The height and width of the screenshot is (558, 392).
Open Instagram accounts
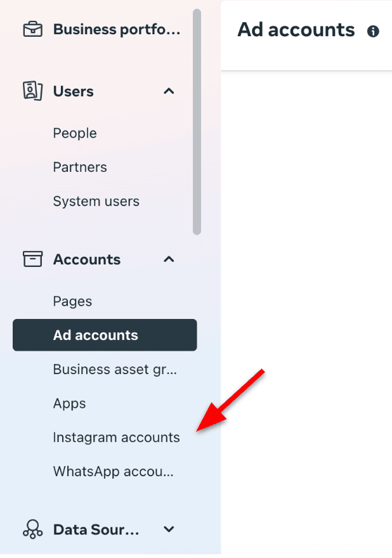click(116, 438)
